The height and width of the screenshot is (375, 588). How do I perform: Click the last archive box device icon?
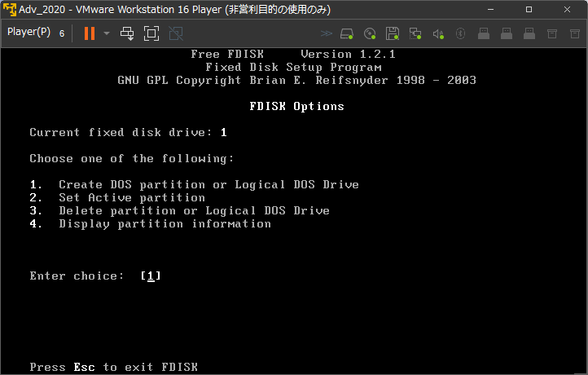(575, 33)
